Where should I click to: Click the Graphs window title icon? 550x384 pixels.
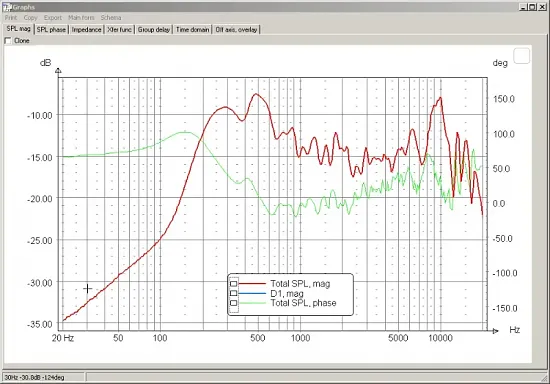7,7
